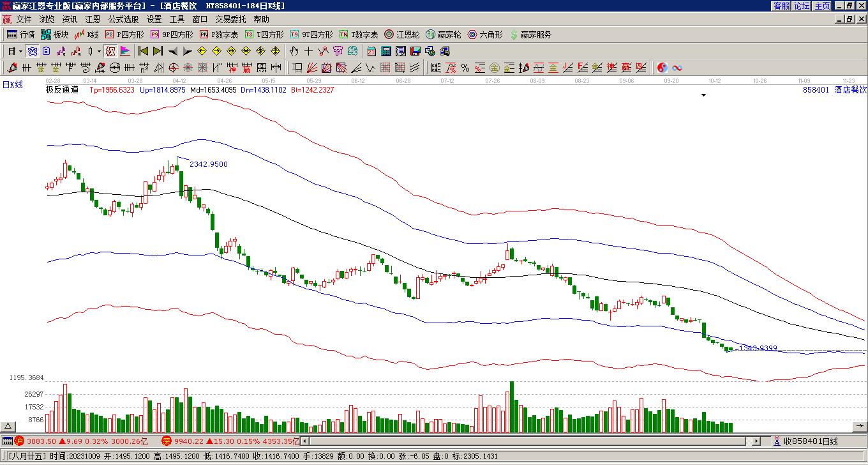This screenshot has height=465, width=868.
Task: Select the Gann fan lines tool
Action: pyautogui.click(x=312, y=68)
